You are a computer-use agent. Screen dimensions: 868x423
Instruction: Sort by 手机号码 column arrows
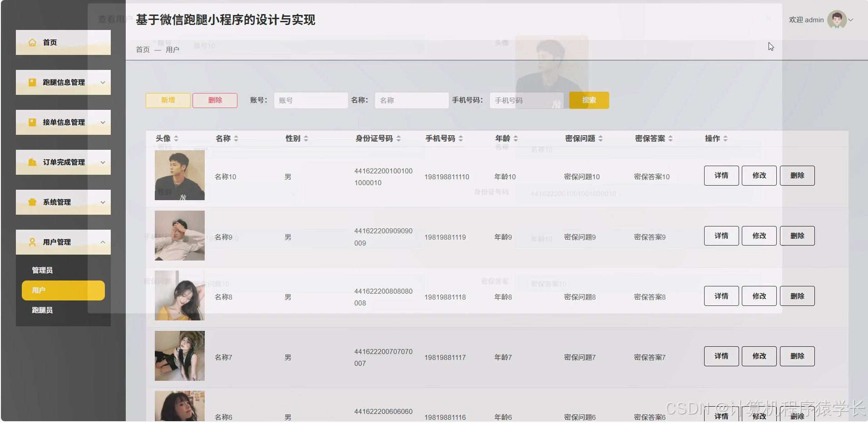(461, 138)
